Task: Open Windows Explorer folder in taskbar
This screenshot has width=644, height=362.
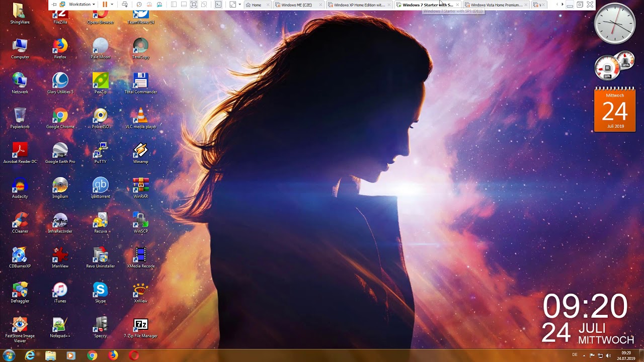Action: click(x=50, y=355)
